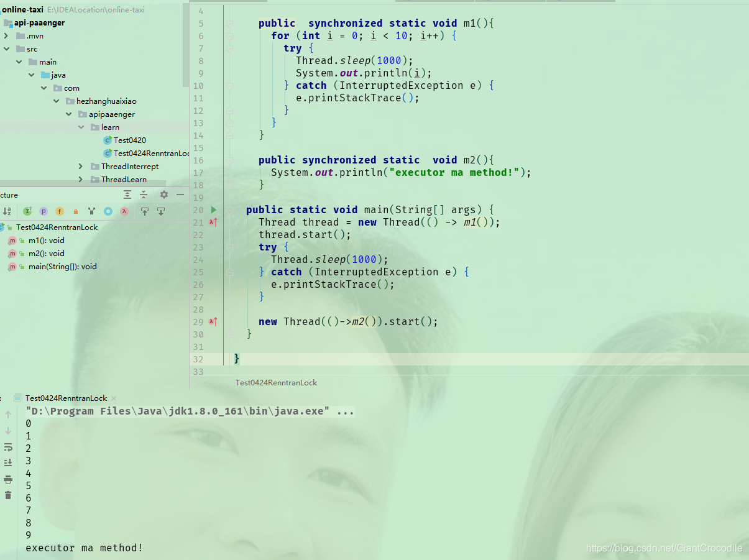The image size is (749, 560).
Task: Click Collapse All in Structure panel header
Action: point(144,195)
